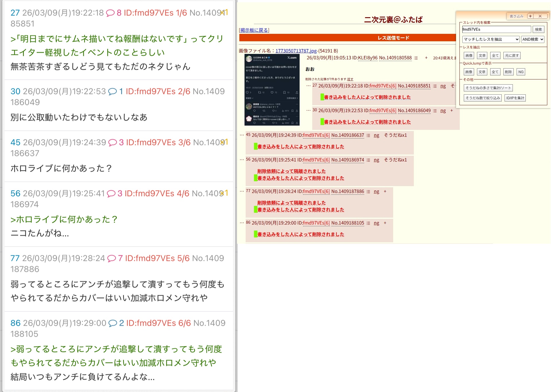This screenshot has width=551, height=392.
Task: Click the plus icon after No.1409180588
Action: coord(426,58)
